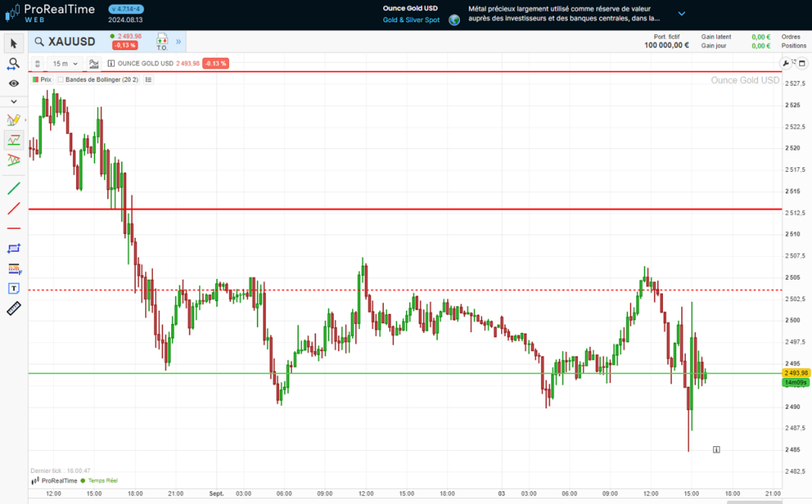The image size is (812, 504).
Task: Select the trendline drawing tool
Action: 13,188
